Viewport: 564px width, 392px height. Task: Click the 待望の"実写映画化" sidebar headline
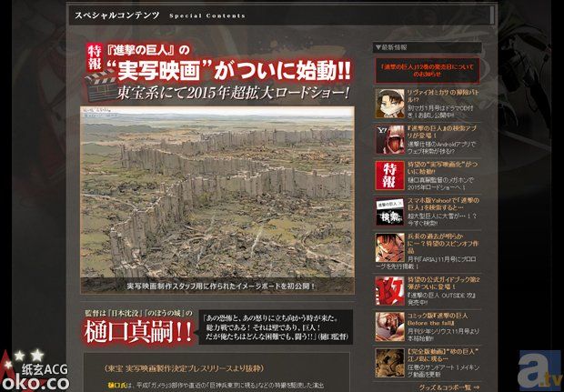pos(442,168)
